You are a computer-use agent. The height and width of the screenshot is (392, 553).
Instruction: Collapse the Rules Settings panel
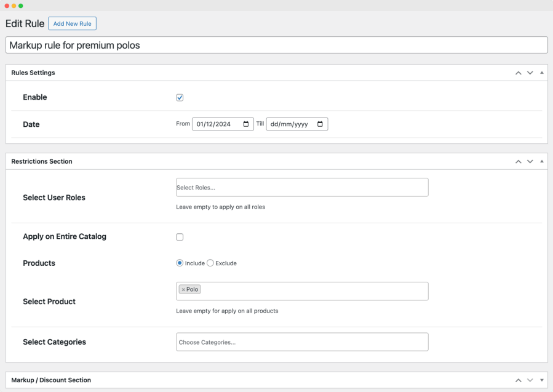[x=541, y=73]
